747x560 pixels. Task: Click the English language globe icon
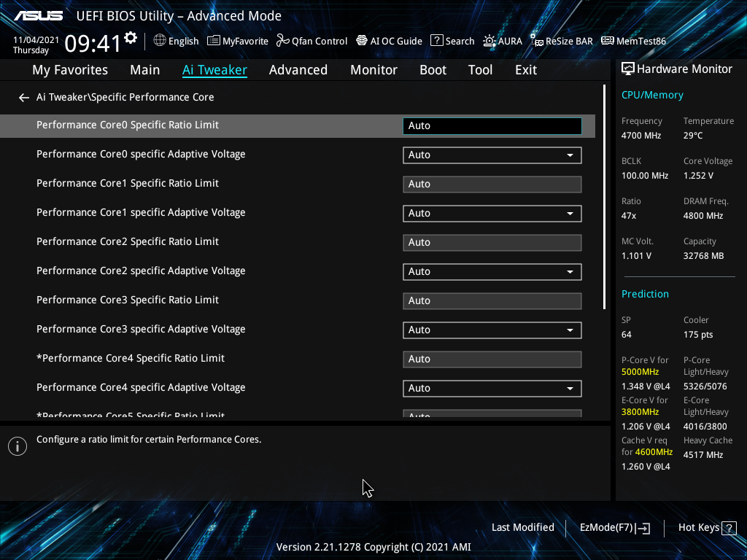click(160, 41)
